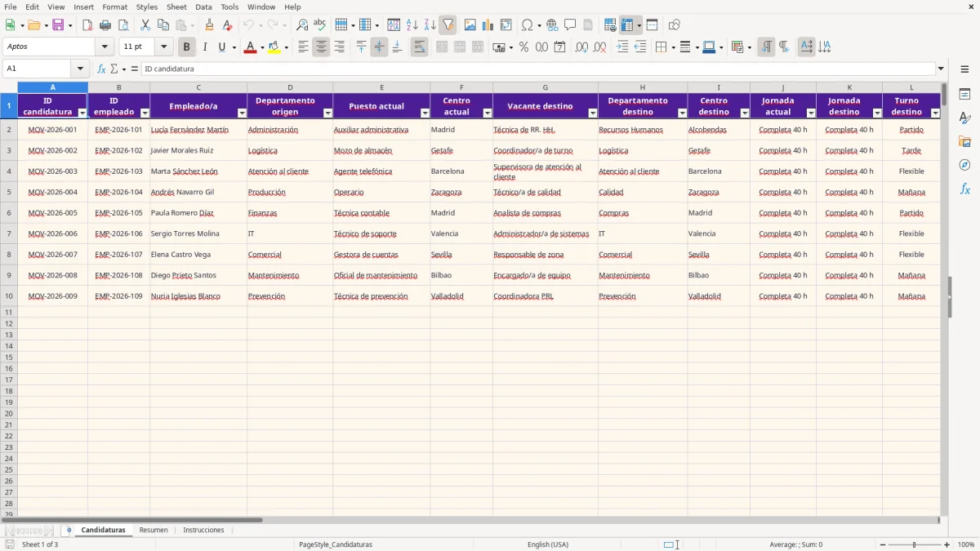
Task: Apply yellow background color swatch
Action: [x=274, y=47]
